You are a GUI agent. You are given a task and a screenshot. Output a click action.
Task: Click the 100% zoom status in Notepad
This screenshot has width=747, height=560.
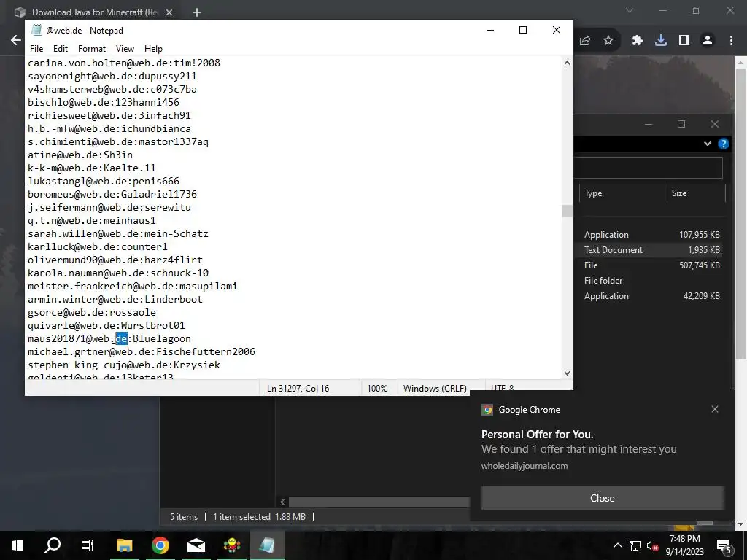377,388
